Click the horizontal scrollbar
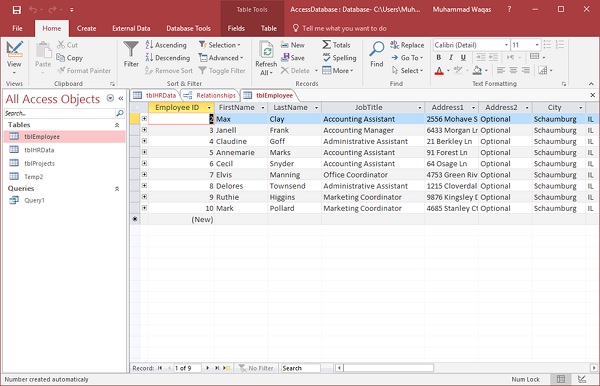600x386 pixels. 388,368
